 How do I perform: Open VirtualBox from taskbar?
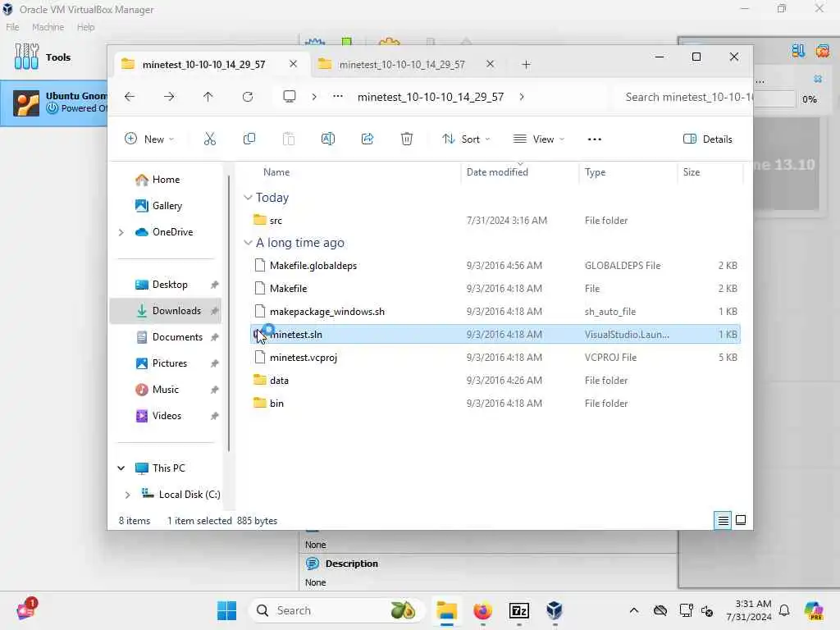(x=555, y=610)
